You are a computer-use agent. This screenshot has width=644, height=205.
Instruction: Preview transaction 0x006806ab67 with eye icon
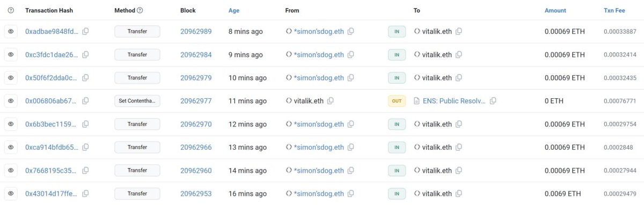(x=11, y=101)
